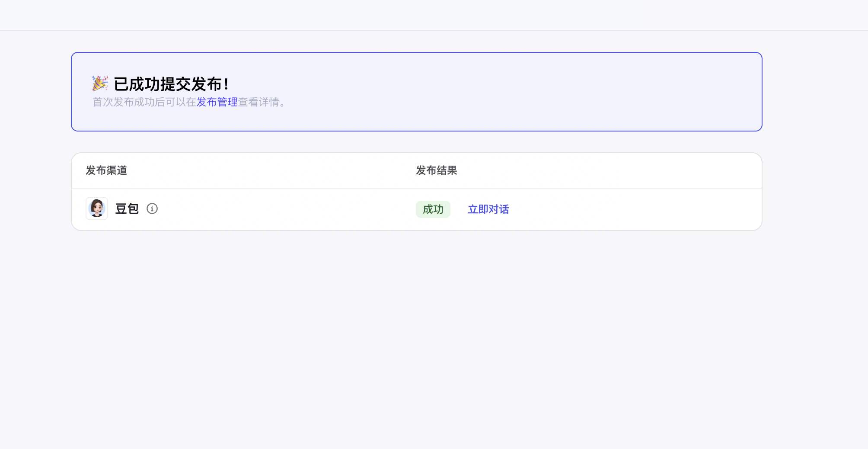The height and width of the screenshot is (449, 868).
Task: Click empty area inside the success banner
Action: pyautogui.click(x=519, y=92)
